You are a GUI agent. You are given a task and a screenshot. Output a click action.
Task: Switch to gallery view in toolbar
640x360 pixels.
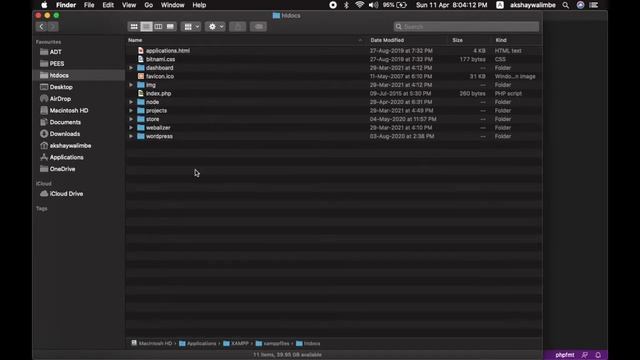click(170, 27)
